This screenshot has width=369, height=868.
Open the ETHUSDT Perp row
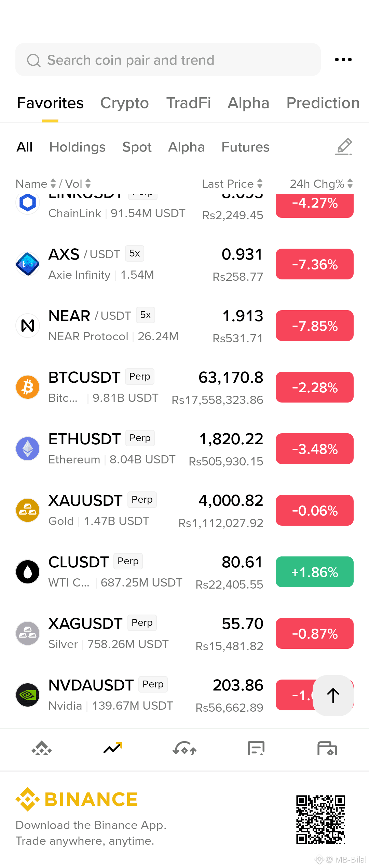(x=184, y=449)
